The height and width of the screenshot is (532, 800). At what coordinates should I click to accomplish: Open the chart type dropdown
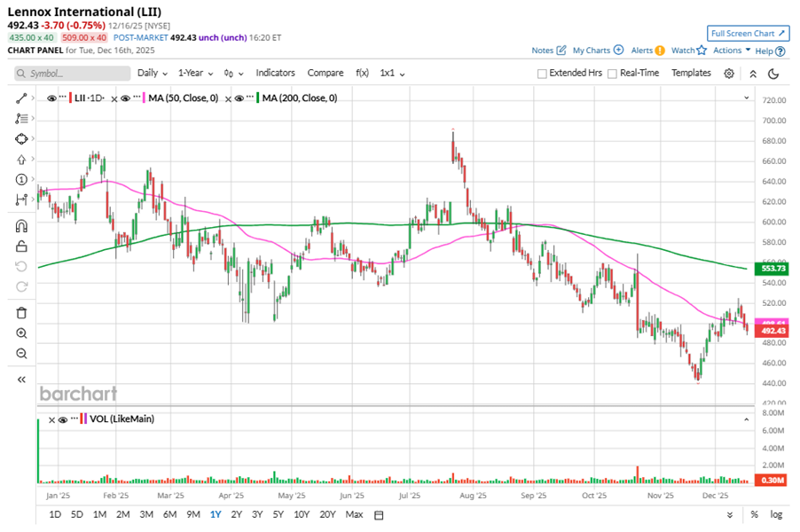point(233,74)
